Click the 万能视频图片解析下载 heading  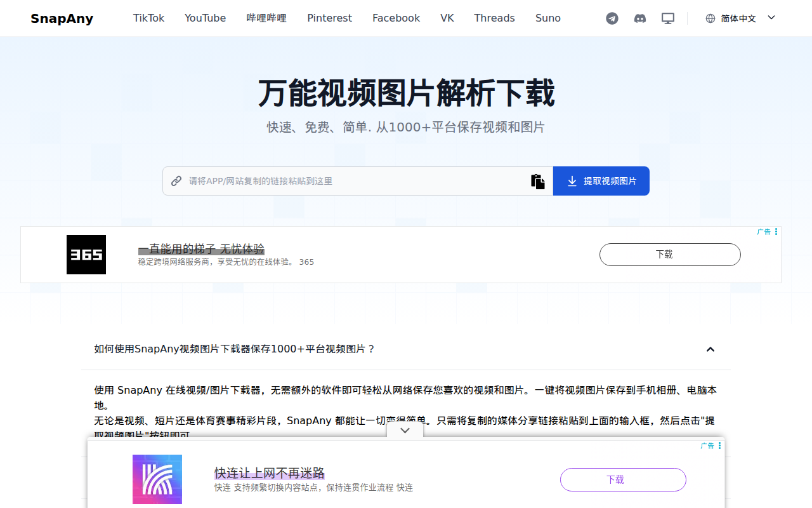click(406, 93)
